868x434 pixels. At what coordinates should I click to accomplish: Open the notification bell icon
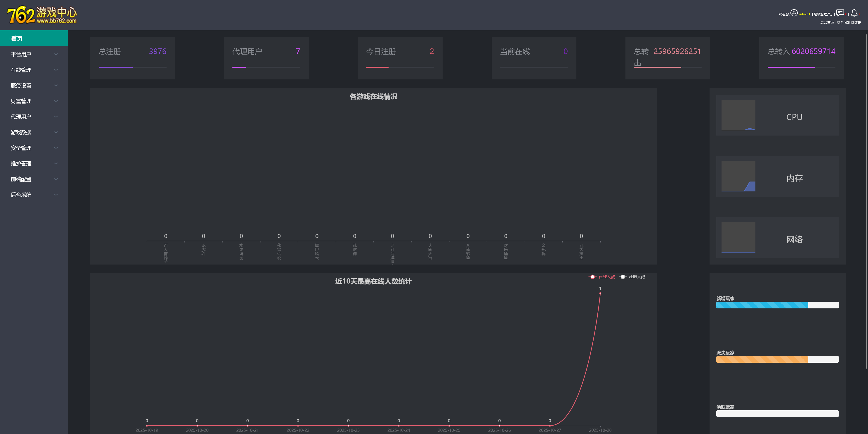854,13
